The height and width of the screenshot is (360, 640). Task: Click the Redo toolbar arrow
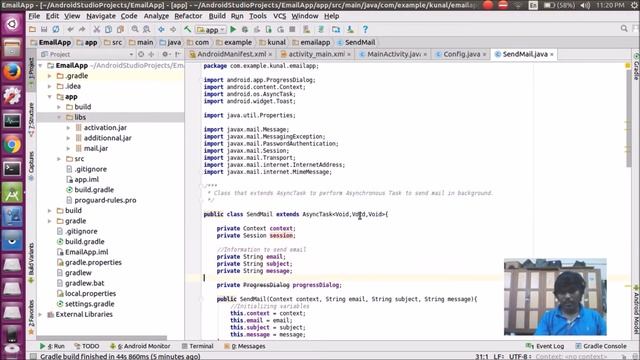tap(82, 29)
